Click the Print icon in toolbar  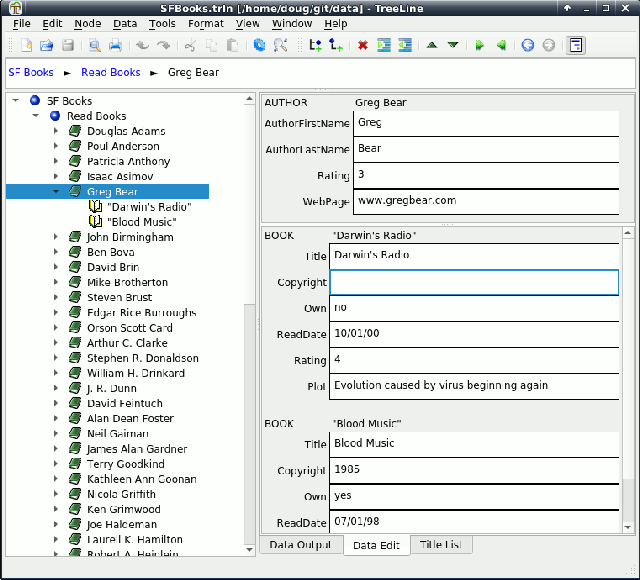(x=115, y=45)
